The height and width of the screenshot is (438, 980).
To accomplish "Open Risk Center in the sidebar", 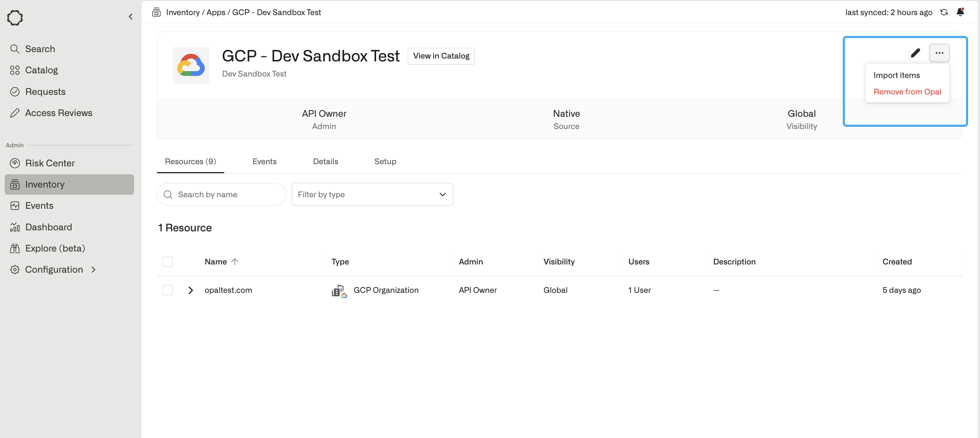I will click(50, 163).
